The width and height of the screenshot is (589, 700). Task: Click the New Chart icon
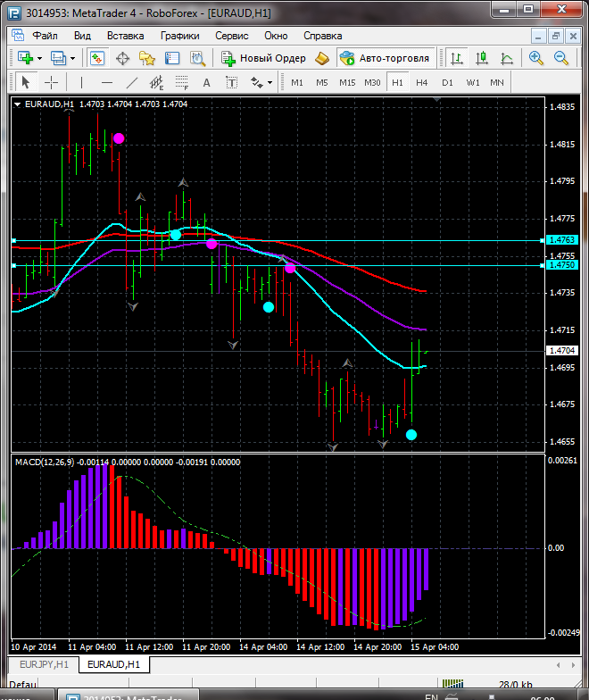(x=24, y=58)
